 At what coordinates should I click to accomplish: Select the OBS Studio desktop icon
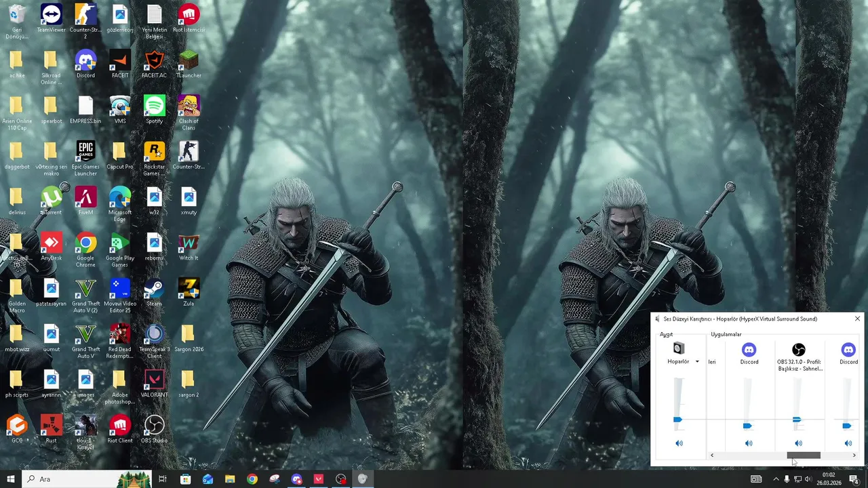click(154, 429)
